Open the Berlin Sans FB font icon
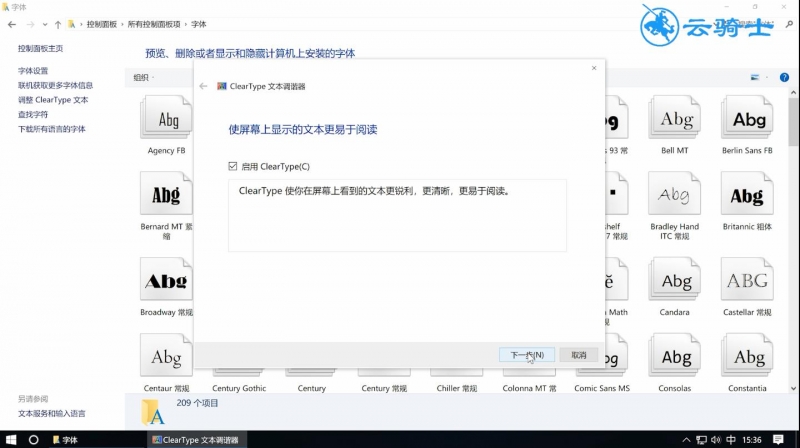 pyautogui.click(x=747, y=117)
